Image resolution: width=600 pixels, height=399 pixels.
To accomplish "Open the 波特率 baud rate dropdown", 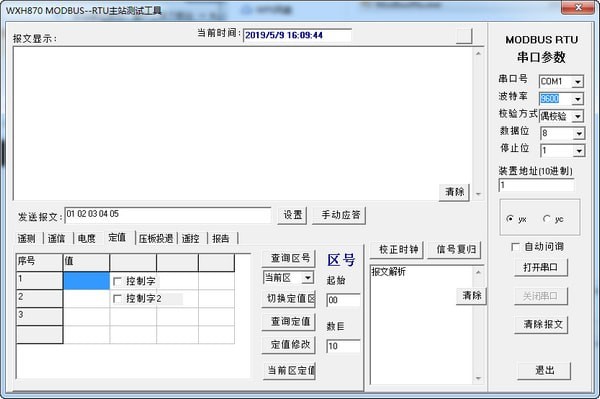I will 578,99.
